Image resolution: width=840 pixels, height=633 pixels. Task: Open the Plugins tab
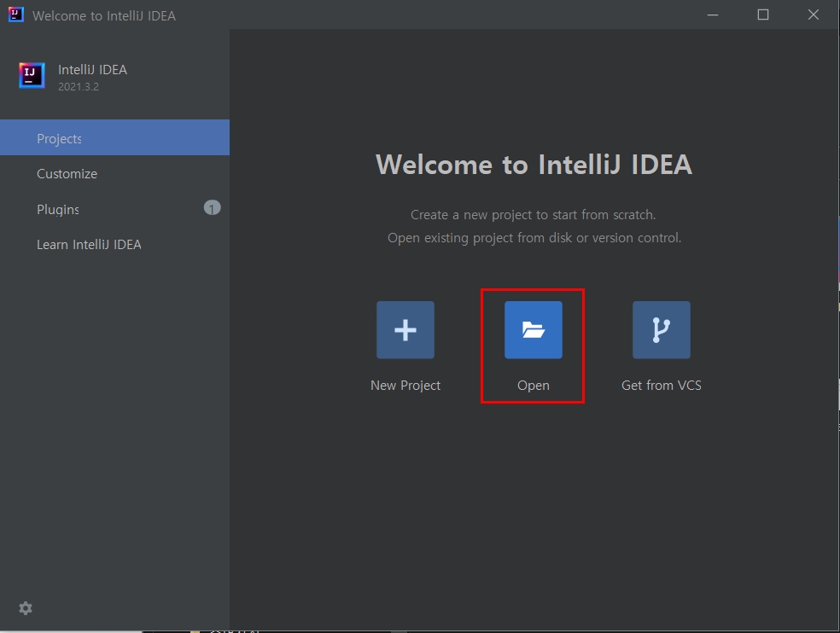point(114,209)
